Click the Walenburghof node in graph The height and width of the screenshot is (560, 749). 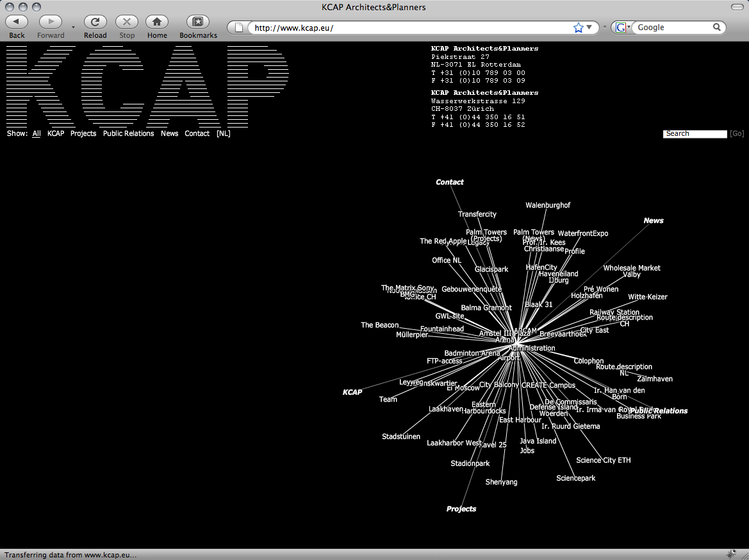(548, 206)
